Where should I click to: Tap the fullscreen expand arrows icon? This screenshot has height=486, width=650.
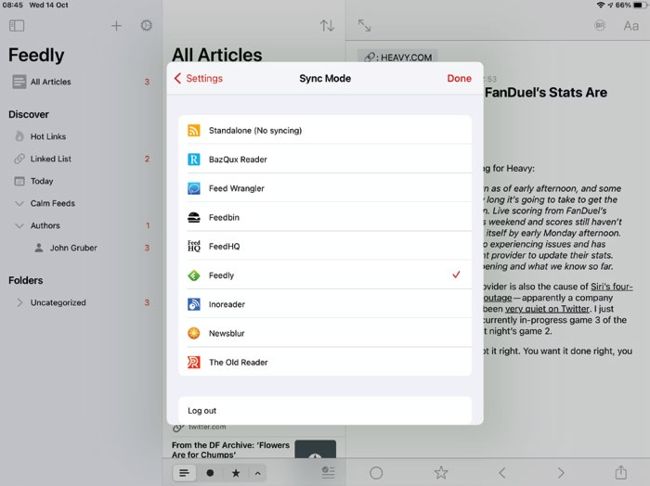(364, 26)
